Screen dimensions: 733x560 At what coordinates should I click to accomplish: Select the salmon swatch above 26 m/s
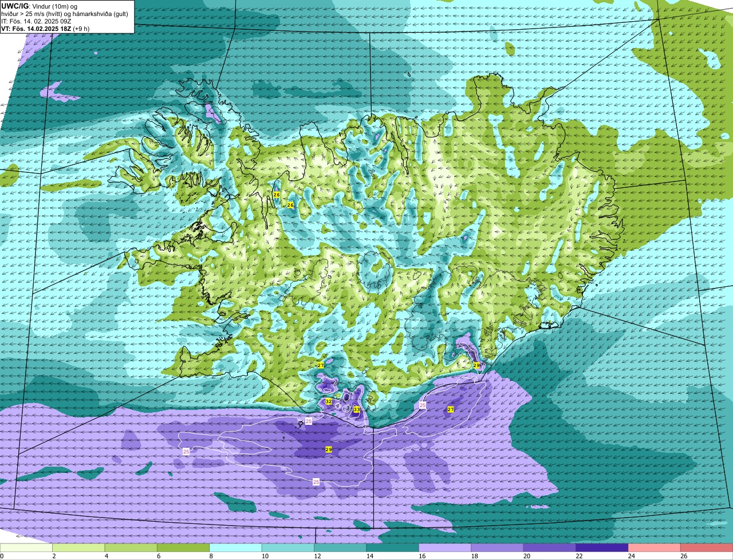pos(707,548)
